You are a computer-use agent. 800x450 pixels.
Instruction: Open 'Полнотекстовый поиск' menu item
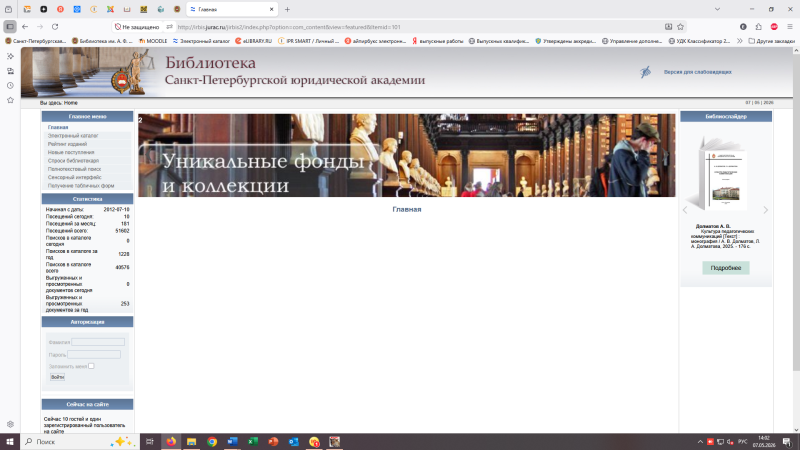coord(74,169)
